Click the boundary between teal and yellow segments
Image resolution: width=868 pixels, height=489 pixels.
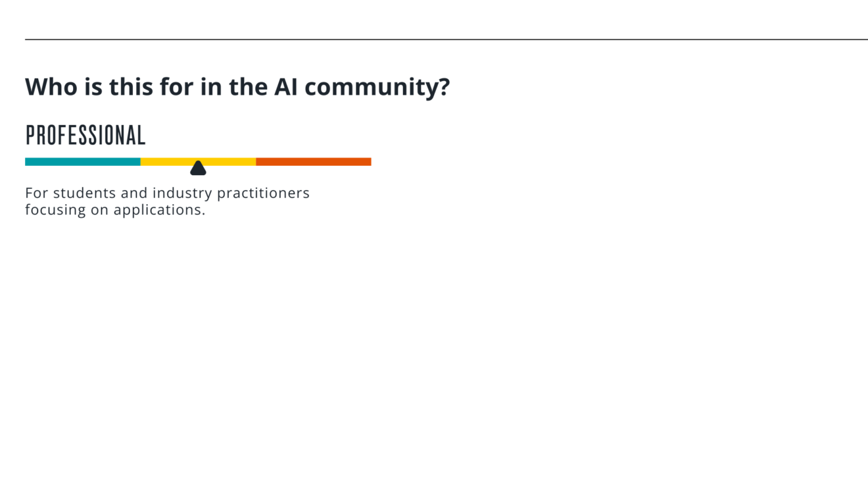141,162
